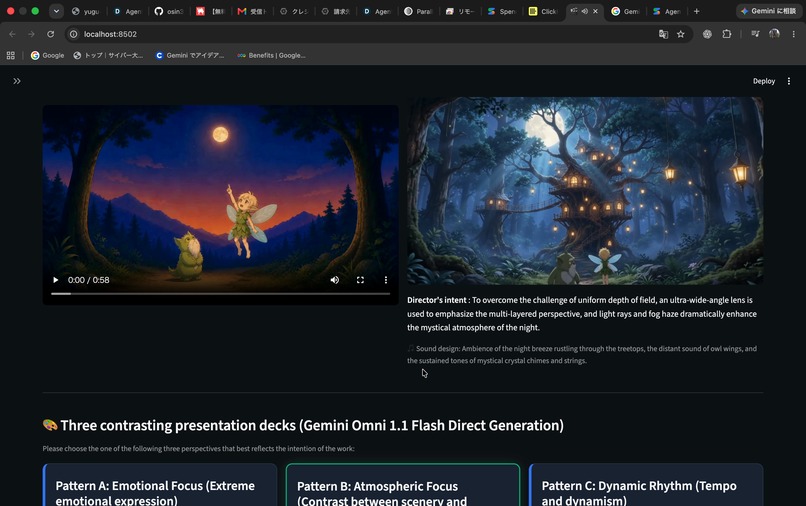Go forward in browser history
This screenshot has height=506, width=806.
pos(31,34)
